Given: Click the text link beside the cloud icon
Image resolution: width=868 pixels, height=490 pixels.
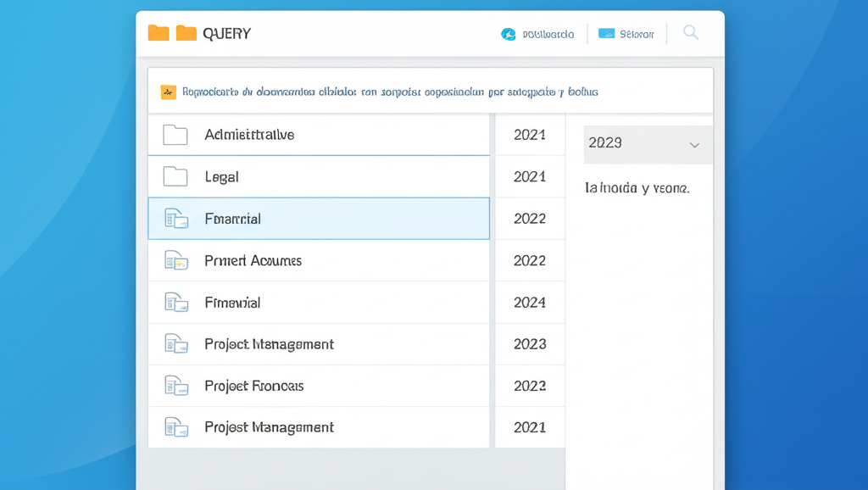Looking at the screenshot, I should pos(548,35).
